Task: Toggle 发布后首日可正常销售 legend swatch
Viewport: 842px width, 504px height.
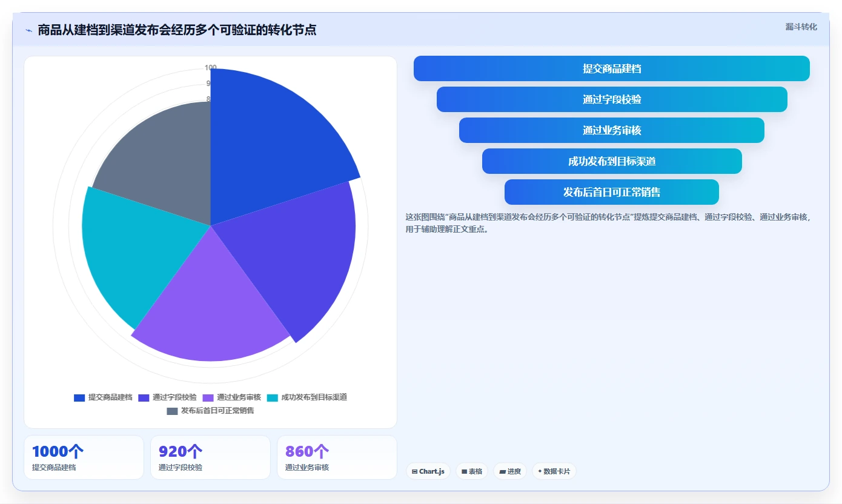Action: (172, 411)
